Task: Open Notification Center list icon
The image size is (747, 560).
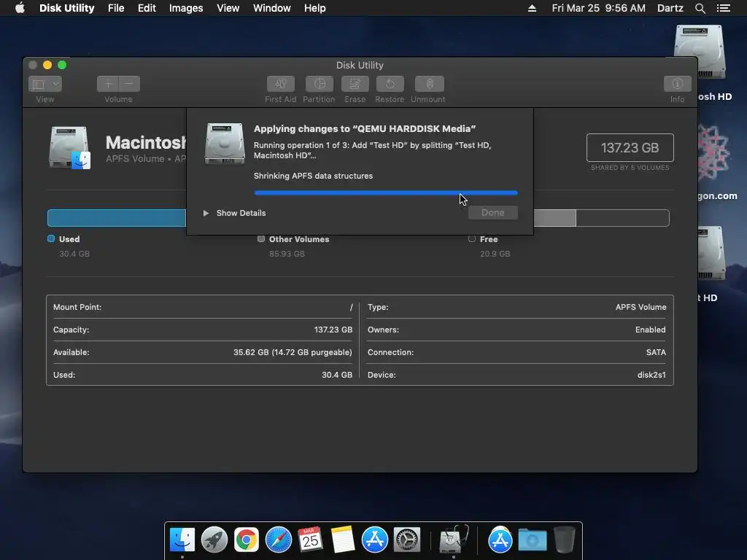Action: click(x=724, y=8)
